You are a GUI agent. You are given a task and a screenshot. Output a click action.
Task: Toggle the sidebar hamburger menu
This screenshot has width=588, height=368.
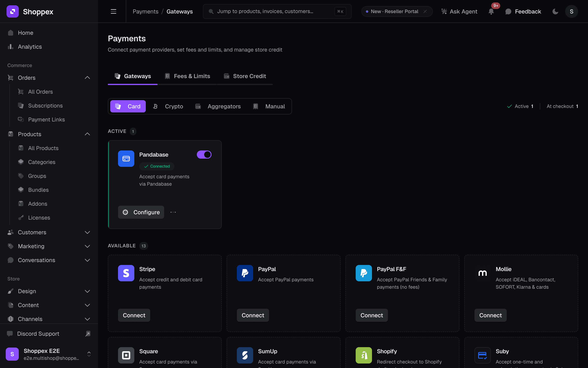pyautogui.click(x=114, y=11)
